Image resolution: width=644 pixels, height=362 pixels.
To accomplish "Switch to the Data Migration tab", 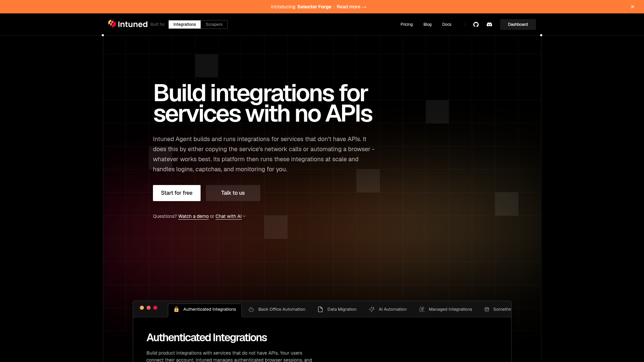I will [x=337, y=309].
